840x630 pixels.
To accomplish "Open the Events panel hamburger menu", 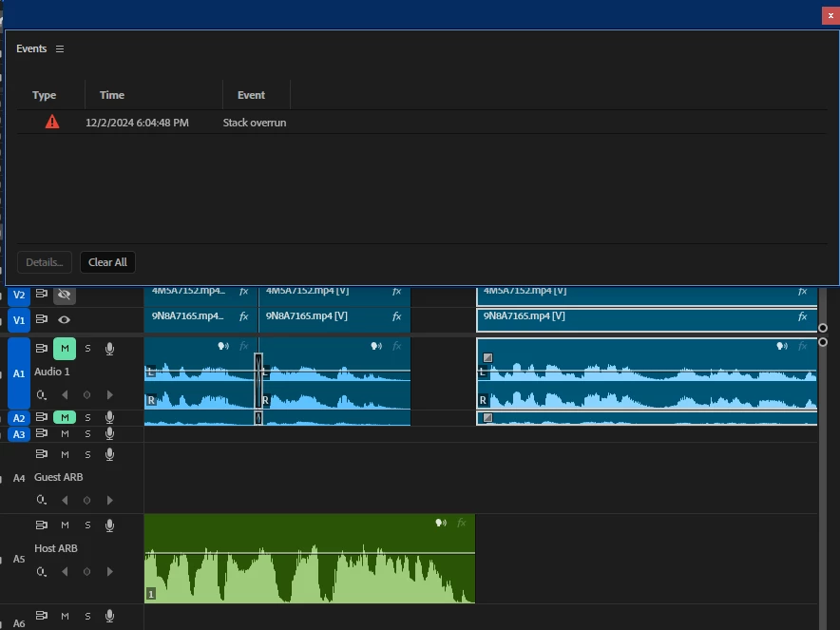I will coord(60,48).
